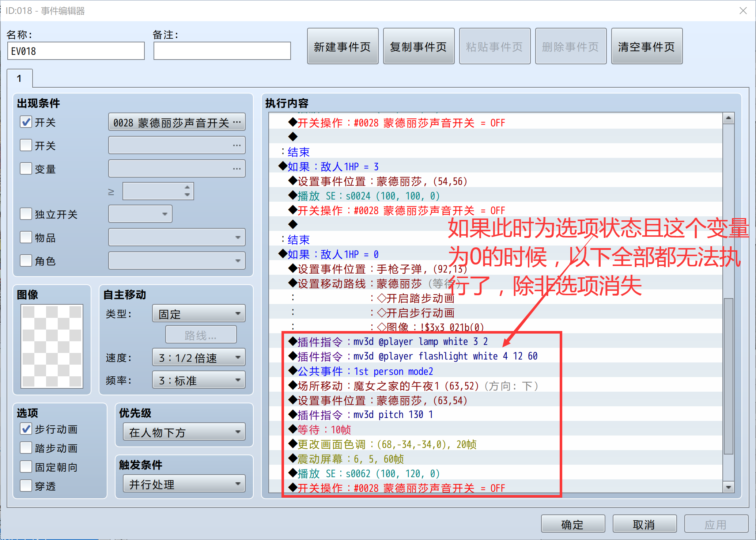Select the 等待：10帧 command line
This screenshot has width=756, height=540.
click(495, 430)
